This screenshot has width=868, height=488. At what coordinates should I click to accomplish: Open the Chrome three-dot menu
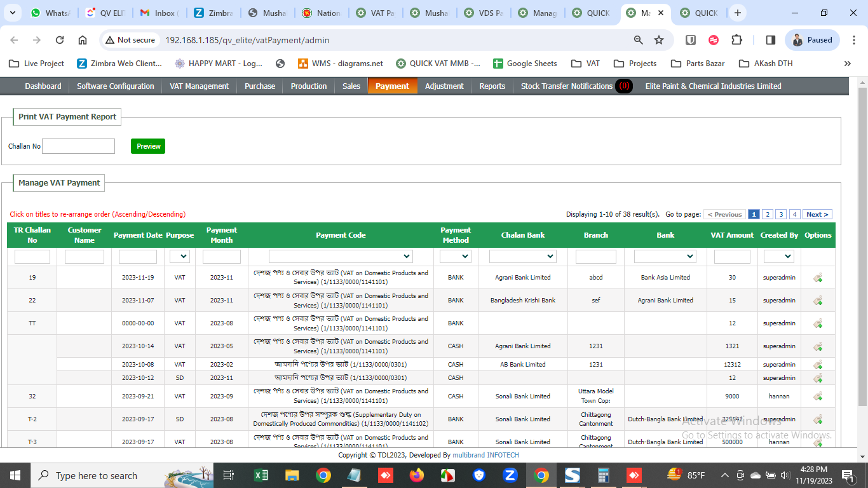[x=853, y=40]
